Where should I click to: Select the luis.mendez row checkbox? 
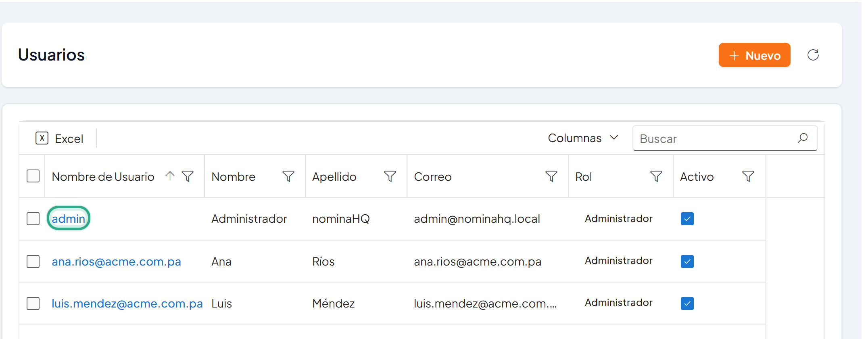[x=33, y=303]
